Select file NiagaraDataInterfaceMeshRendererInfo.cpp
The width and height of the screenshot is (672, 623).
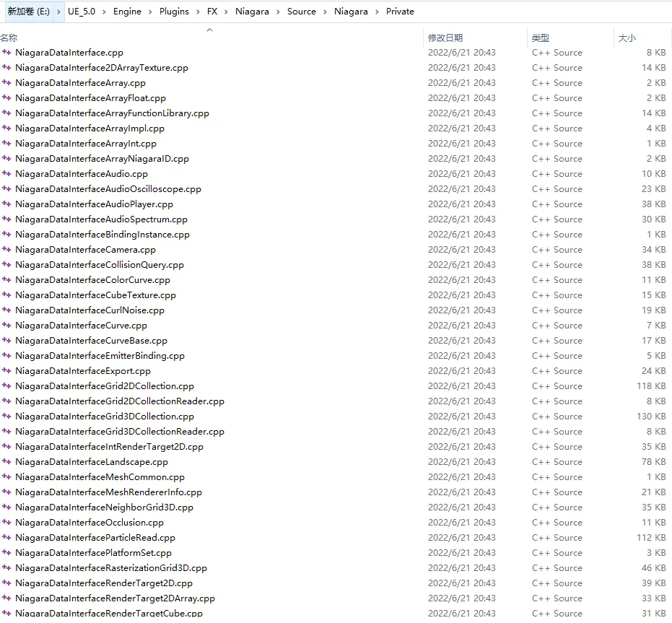coord(108,492)
